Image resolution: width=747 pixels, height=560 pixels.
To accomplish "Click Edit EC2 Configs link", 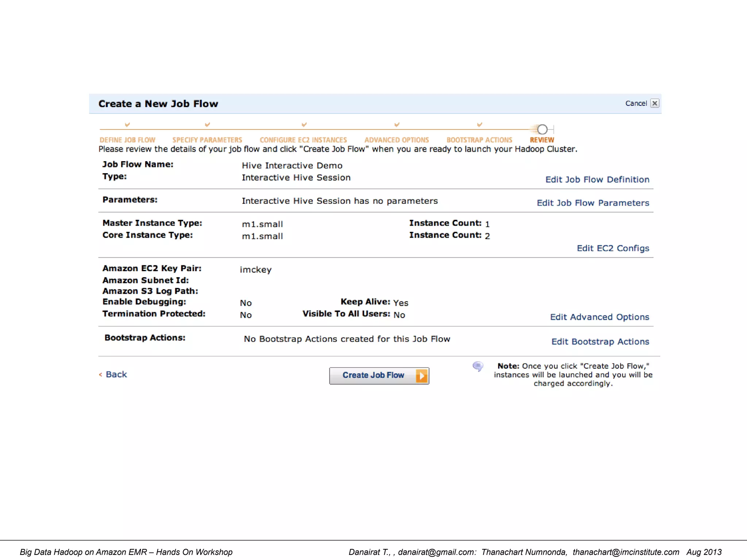I will click(x=613, y=248).
